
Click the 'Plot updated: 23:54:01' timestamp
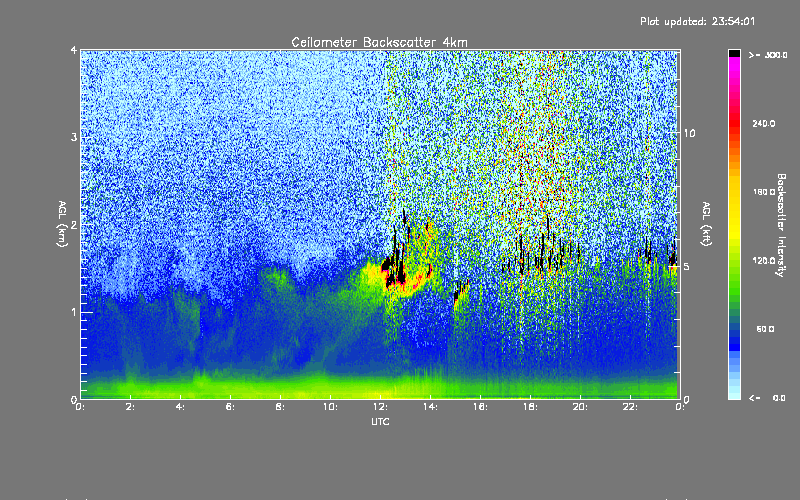pos(697,21)
